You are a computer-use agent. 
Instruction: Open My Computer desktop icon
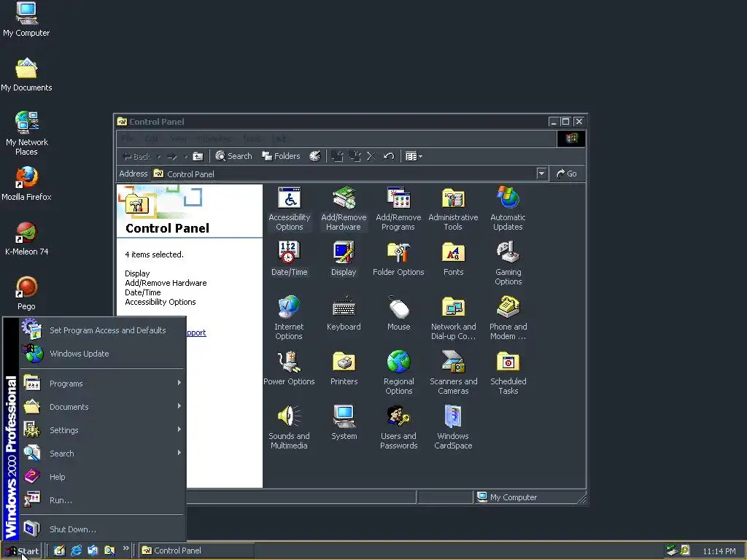pos(26,20)
